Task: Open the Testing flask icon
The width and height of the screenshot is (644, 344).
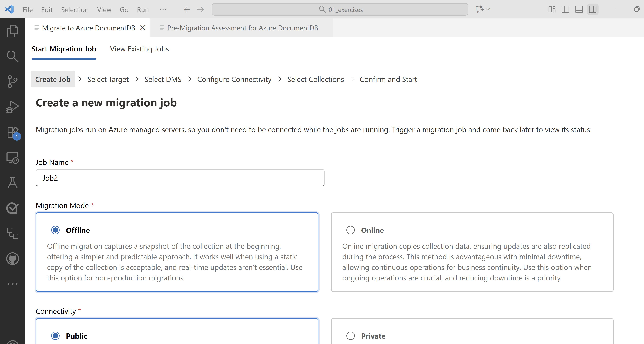Action: 12,183
